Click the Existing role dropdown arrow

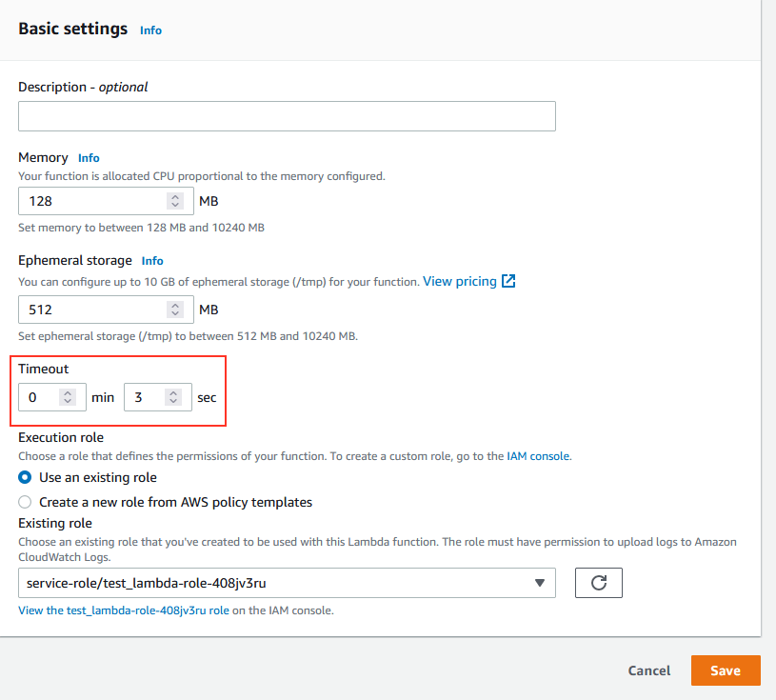pos(538,582)
